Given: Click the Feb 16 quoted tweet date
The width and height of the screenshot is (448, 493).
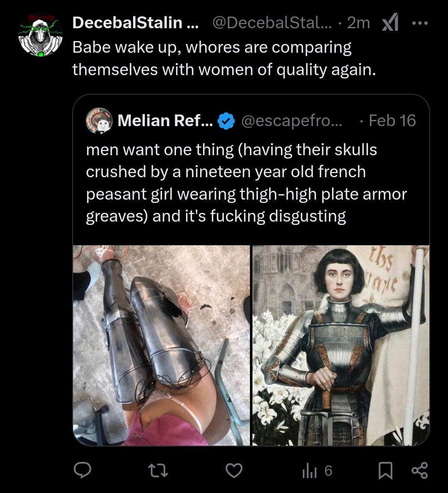Looking at the screenshot, I should (x=392, y=121).
